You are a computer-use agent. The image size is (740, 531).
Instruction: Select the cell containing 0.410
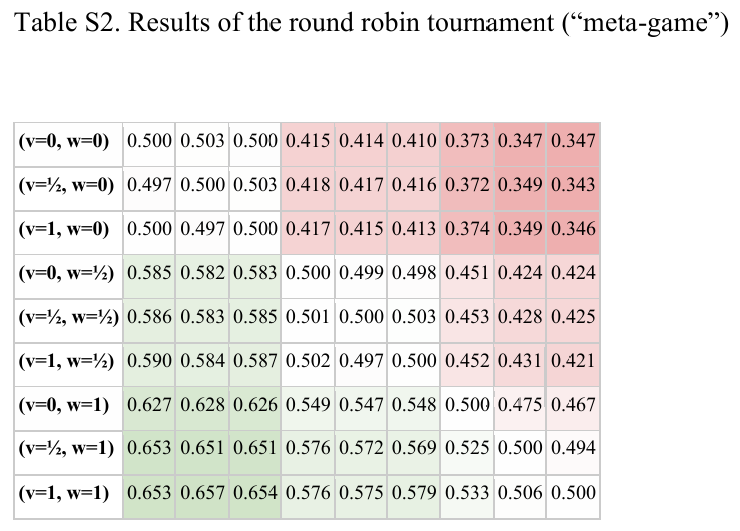pyautogui.click(x=414, y=141)
